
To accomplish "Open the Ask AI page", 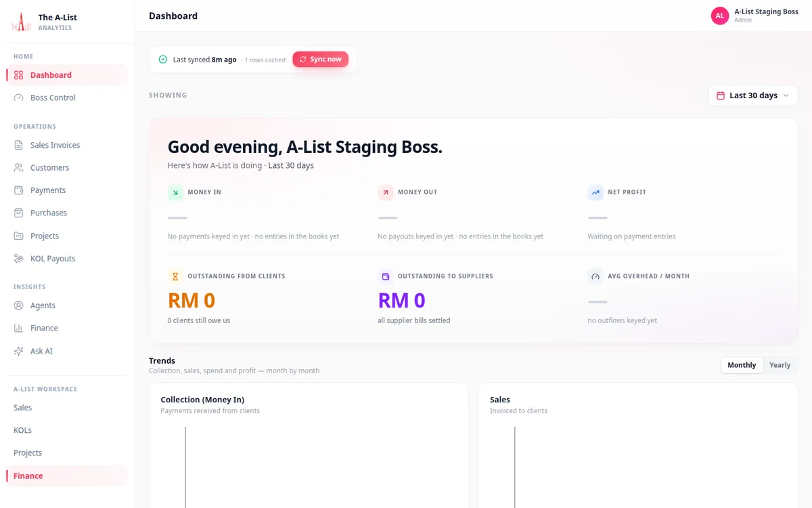I will pos(67,351).
